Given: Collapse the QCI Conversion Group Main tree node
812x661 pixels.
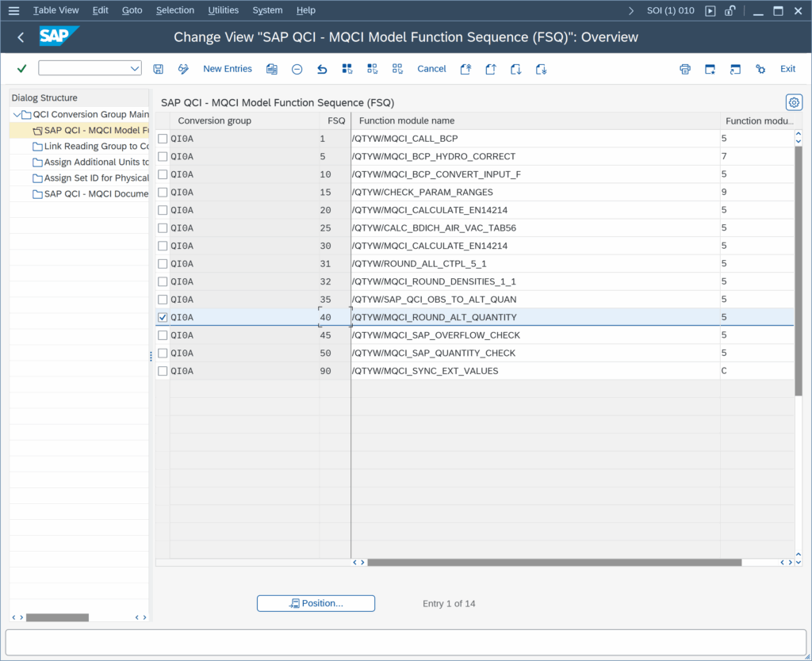Looking at the screenshot, I should [x=17, y=114].
